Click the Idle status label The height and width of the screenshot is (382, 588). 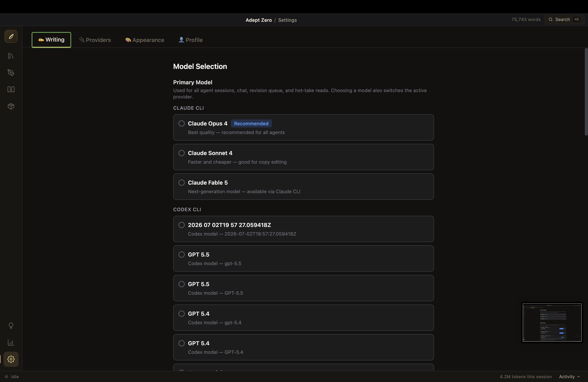pos(15,377)
